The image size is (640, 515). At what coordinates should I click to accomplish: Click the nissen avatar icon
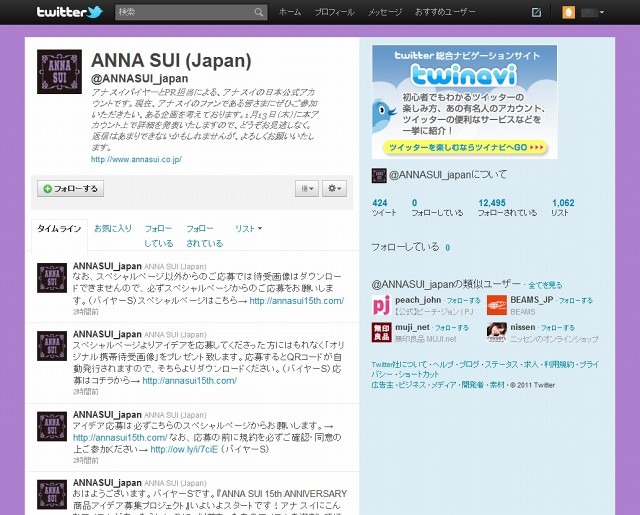[497, 332]
